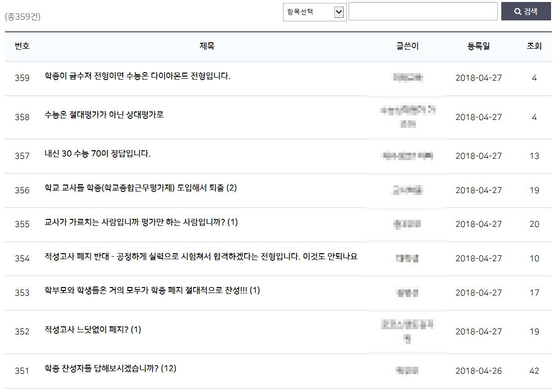Click the 제목 column header

207,46
